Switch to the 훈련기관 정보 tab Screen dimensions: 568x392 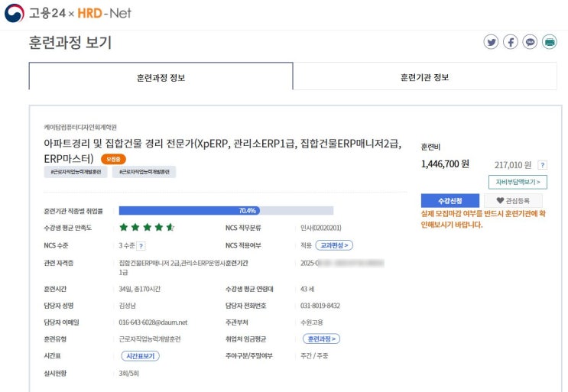click(x=424, y=77)
